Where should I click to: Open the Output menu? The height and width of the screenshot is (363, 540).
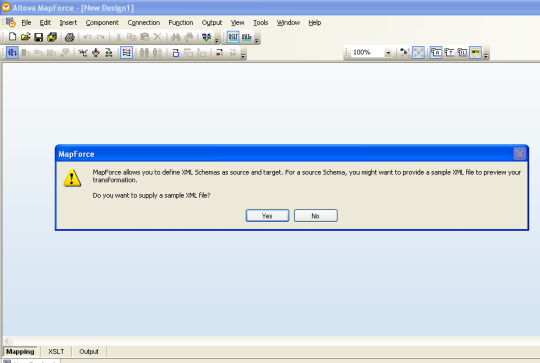click(x=212, y=23)
